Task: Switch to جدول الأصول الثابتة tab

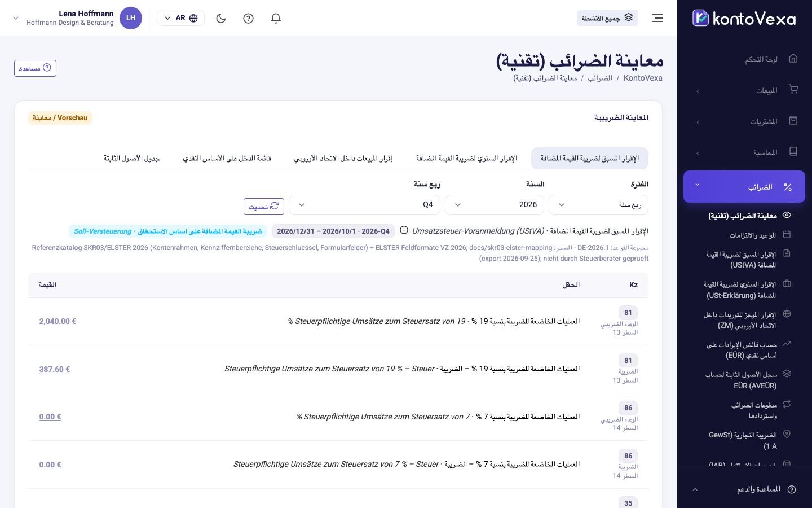Action: (132, 158)
